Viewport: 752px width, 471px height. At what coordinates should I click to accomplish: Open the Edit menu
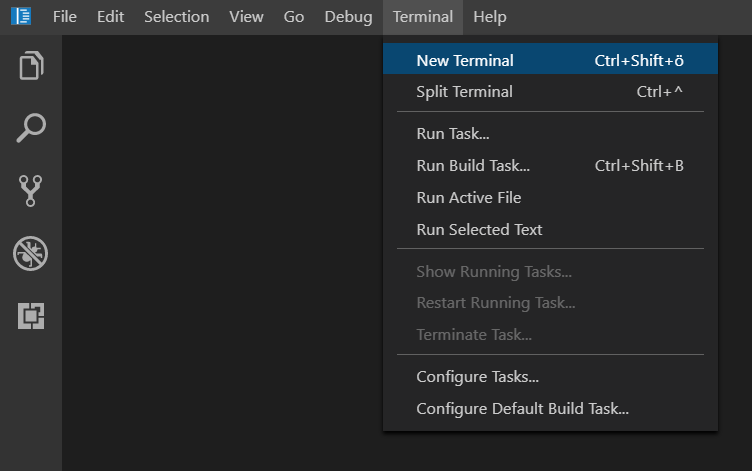[x=110, y=17]
